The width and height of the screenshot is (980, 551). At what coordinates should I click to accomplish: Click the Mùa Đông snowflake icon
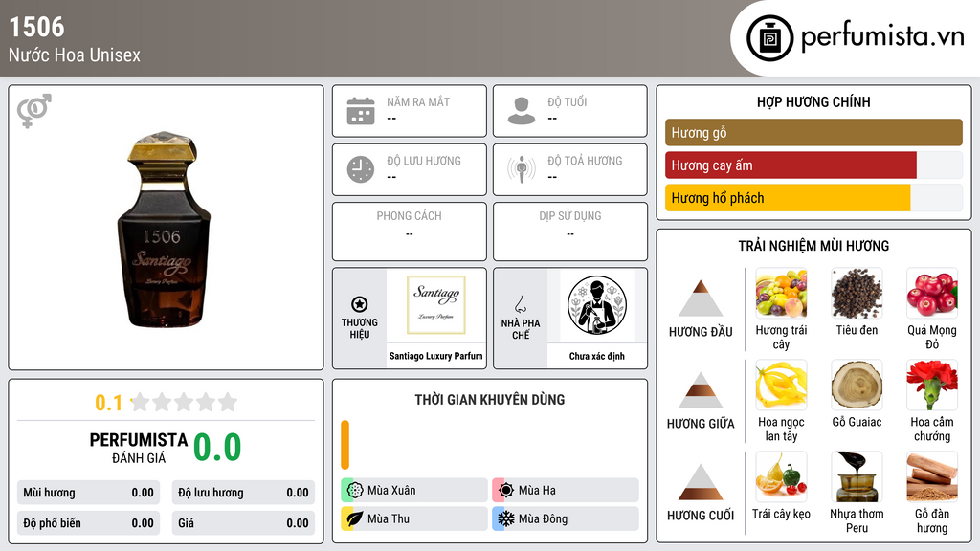pos(506,518)
